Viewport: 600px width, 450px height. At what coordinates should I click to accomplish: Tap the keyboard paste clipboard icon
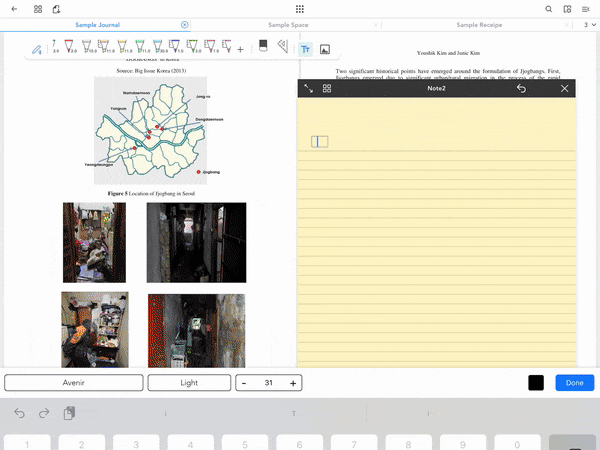(x=69, y=413)
